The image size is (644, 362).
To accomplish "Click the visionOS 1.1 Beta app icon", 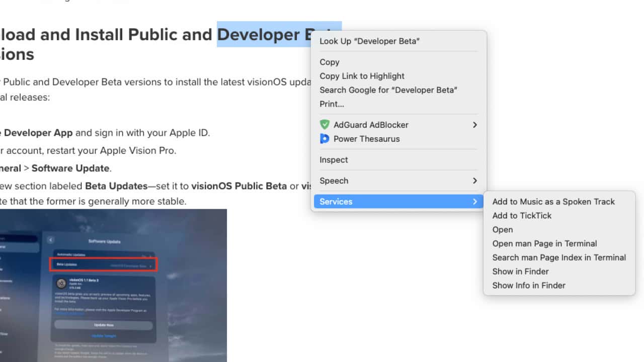I will (x=61, y=283).
